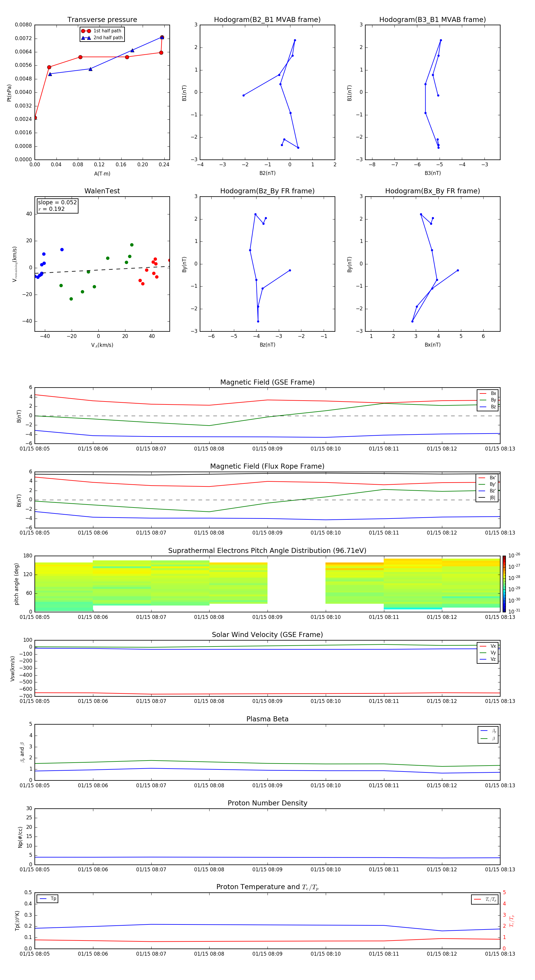Click 'Magnetic Field (Flux Rope Frame)' title

(x=267, y=467)
